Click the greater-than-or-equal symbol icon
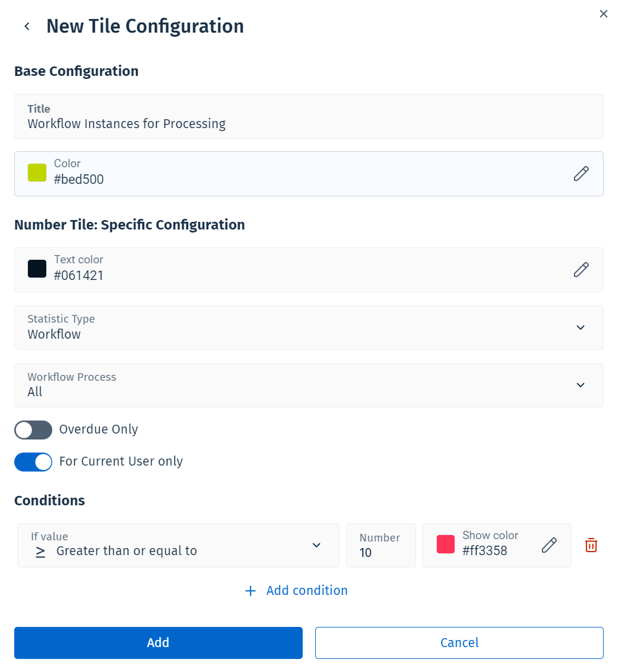 pyautogui.click(x=40, y=551)
